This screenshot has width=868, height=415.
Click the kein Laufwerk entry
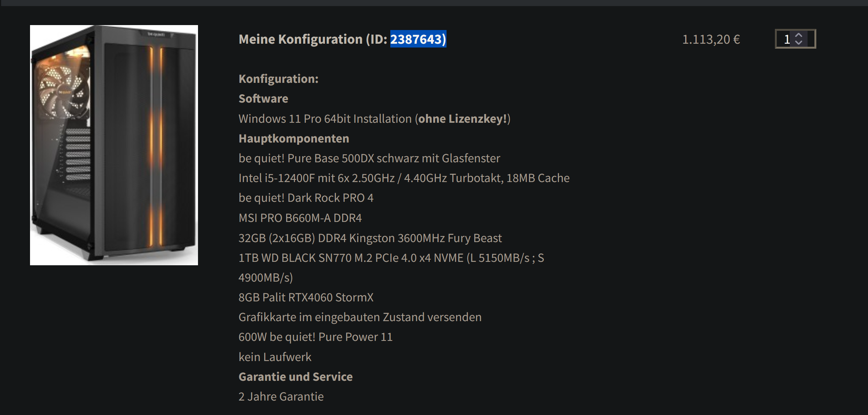274,356
